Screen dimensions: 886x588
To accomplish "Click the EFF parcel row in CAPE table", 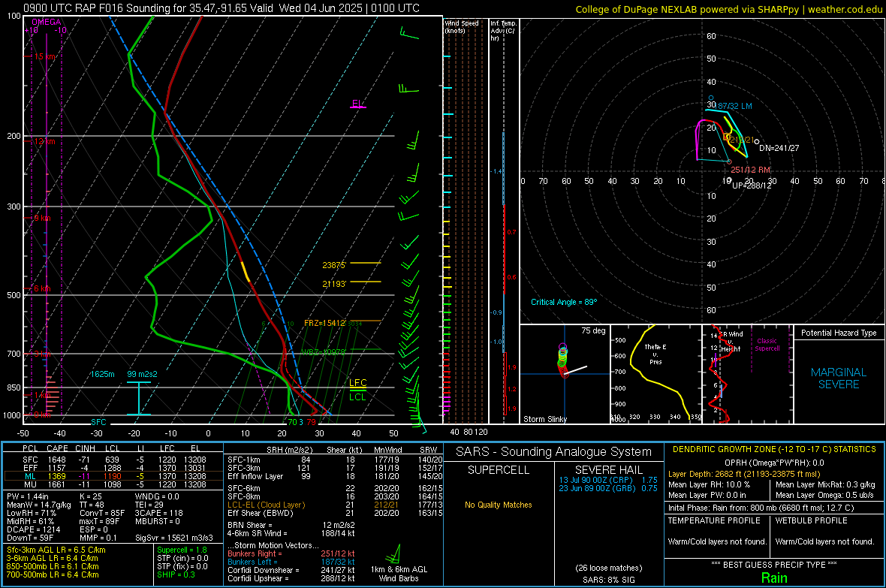I will coord(113,468).
